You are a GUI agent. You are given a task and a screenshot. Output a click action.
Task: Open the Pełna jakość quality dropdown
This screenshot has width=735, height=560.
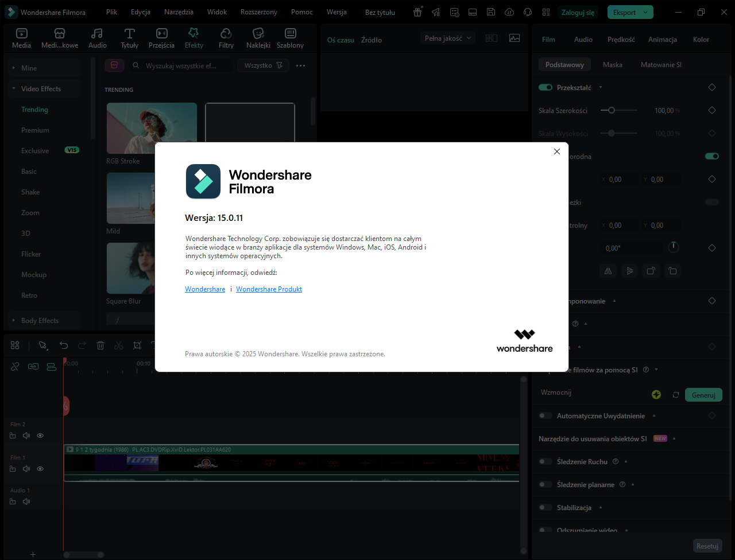click(448, 38)
